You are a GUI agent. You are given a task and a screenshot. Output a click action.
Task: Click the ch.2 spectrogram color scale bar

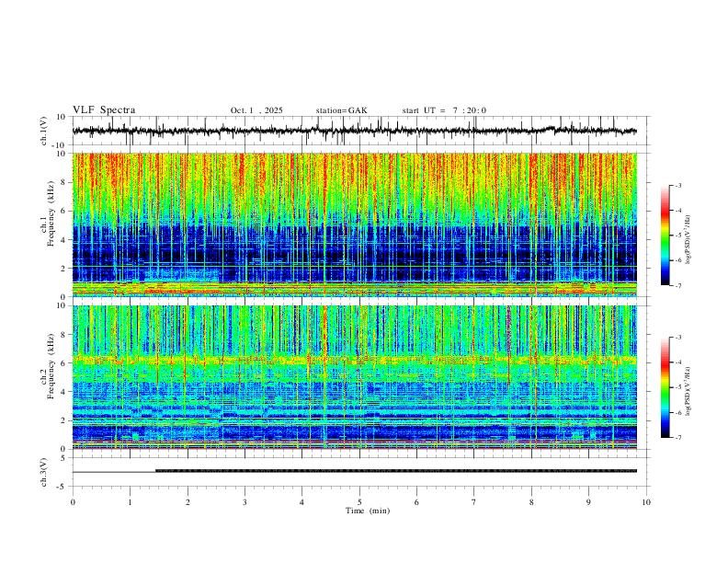[x=665, y=387]
